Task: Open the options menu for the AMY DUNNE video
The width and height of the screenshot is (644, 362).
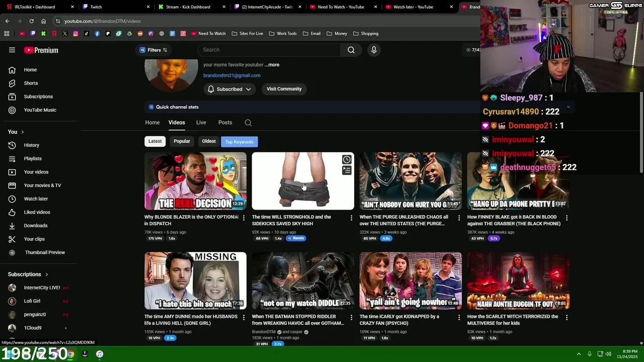Action: point(244,317)
